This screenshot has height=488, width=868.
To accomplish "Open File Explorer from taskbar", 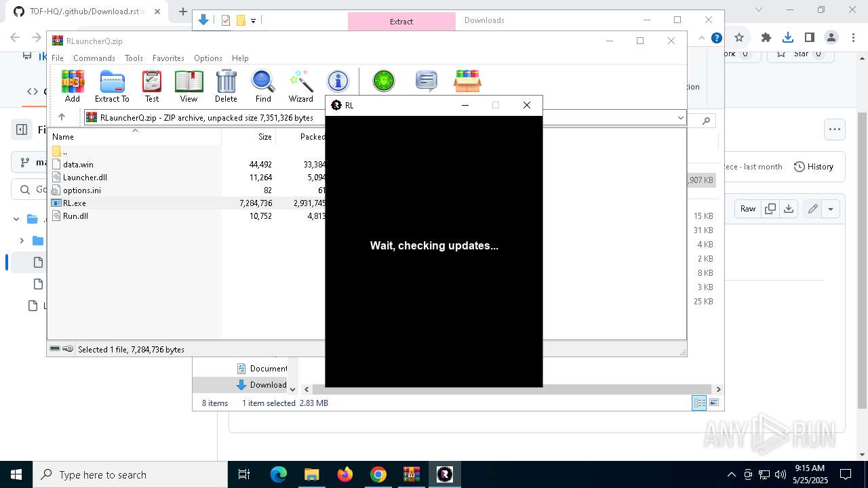I will click(312, 474).
